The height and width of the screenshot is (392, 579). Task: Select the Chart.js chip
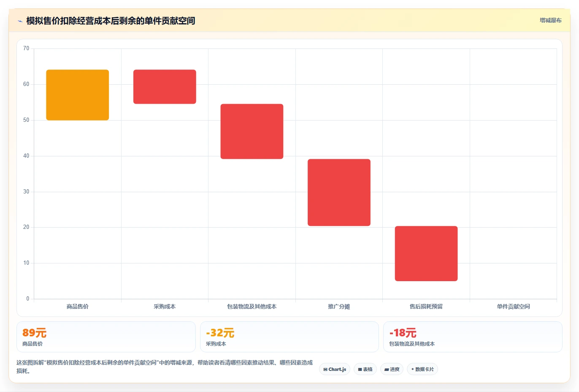335,369
